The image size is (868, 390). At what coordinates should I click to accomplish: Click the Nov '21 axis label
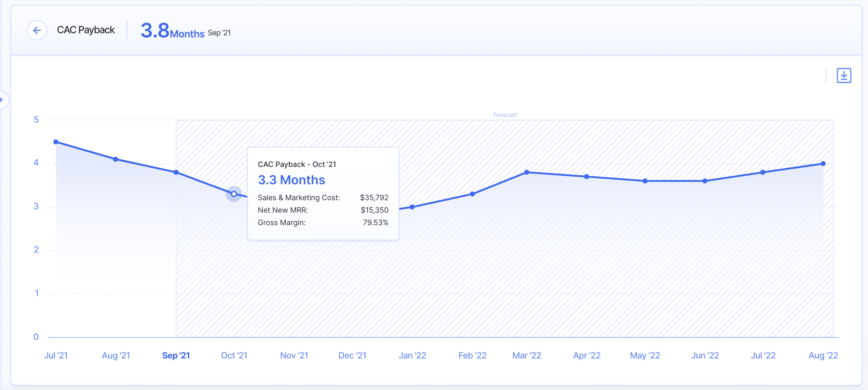pyautogui.click(x=294, y=355)
